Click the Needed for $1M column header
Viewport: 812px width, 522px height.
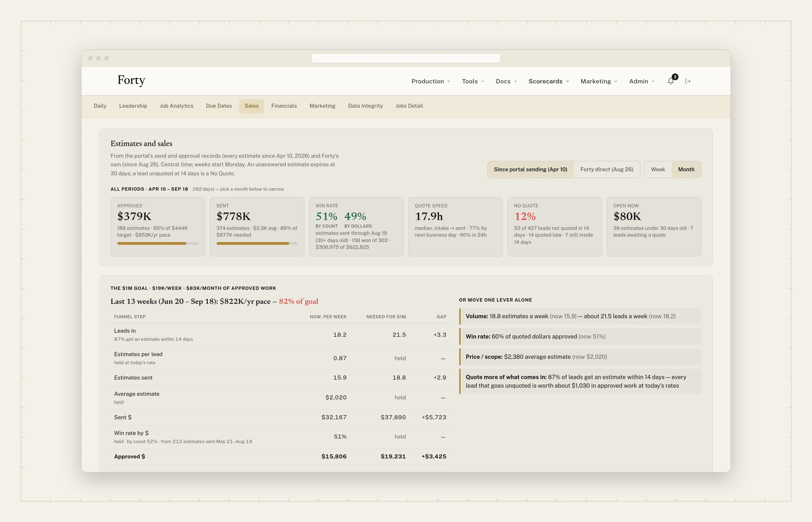tap(386, 317)
